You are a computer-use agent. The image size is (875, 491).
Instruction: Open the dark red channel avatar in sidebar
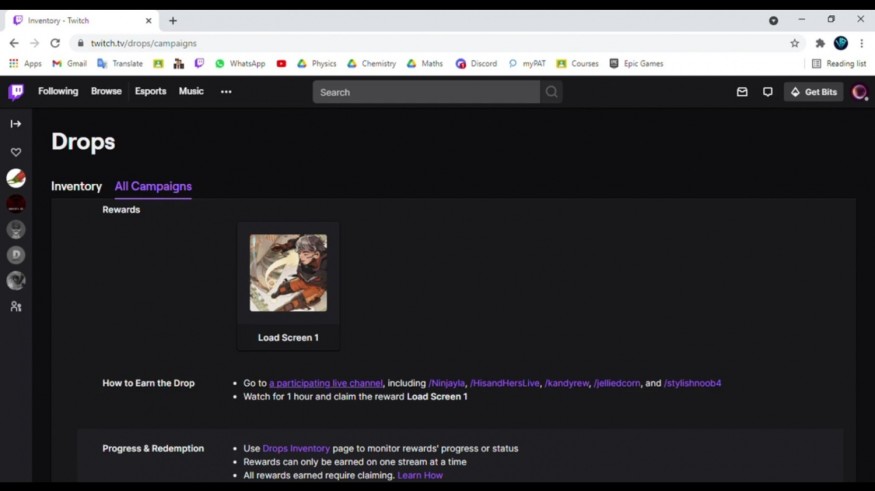pyautogui.click(x=16, y=204)
